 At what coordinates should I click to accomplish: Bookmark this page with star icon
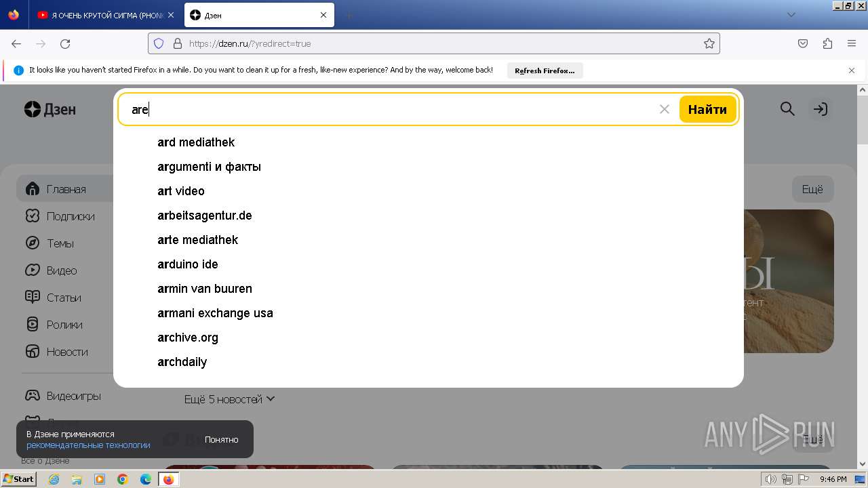point(709,43)
